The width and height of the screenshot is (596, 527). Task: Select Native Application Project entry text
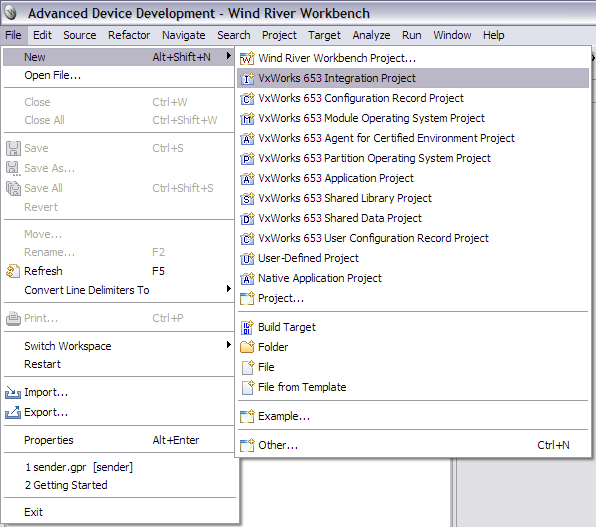[x=320, y=278]
